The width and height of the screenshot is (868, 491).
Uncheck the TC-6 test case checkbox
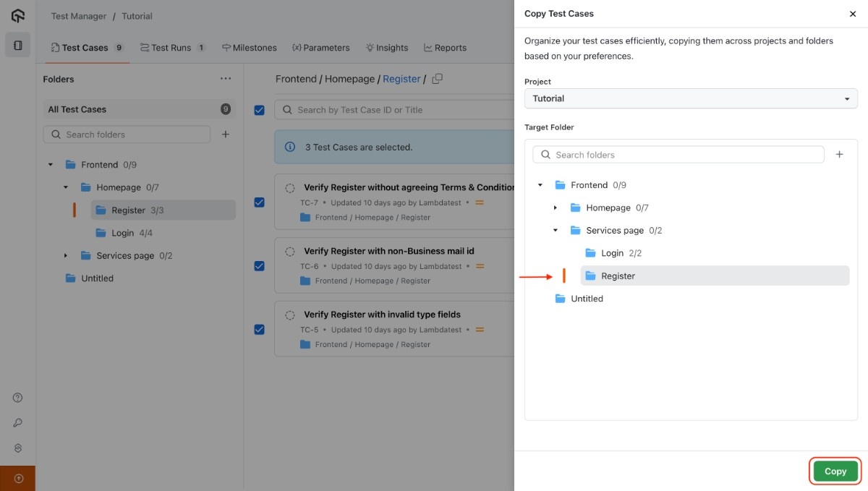[x=260, y=266]
